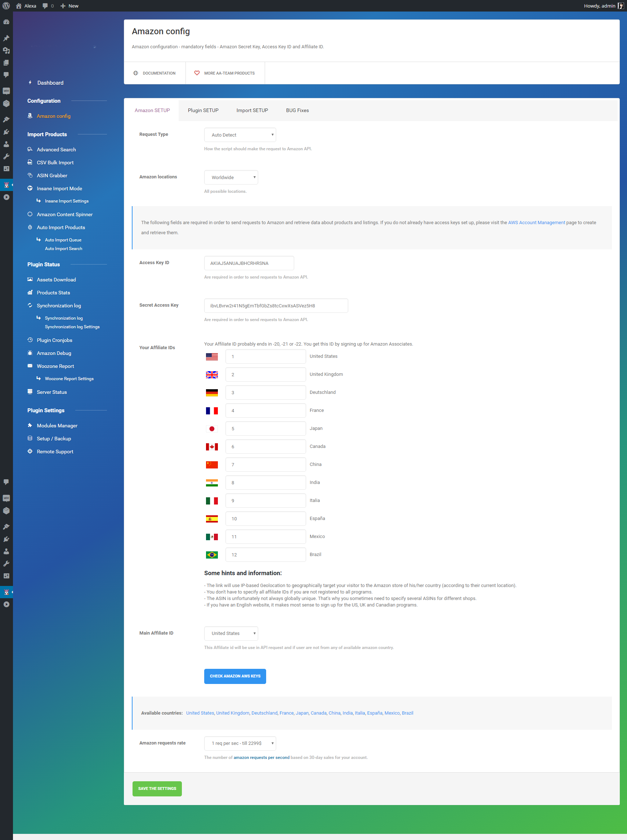627x840 pixels.
Task: Click the United States flag icon
Action: click(212, 356)
